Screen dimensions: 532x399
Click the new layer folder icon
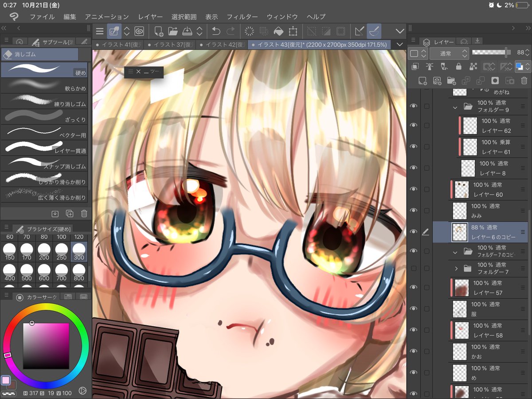[x=451, y=81]
